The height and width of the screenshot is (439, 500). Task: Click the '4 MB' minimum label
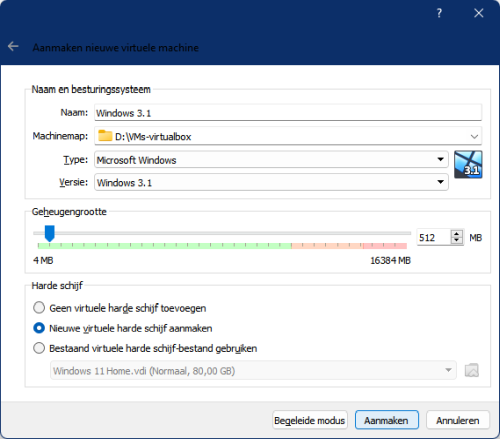(x=43, y=260)
